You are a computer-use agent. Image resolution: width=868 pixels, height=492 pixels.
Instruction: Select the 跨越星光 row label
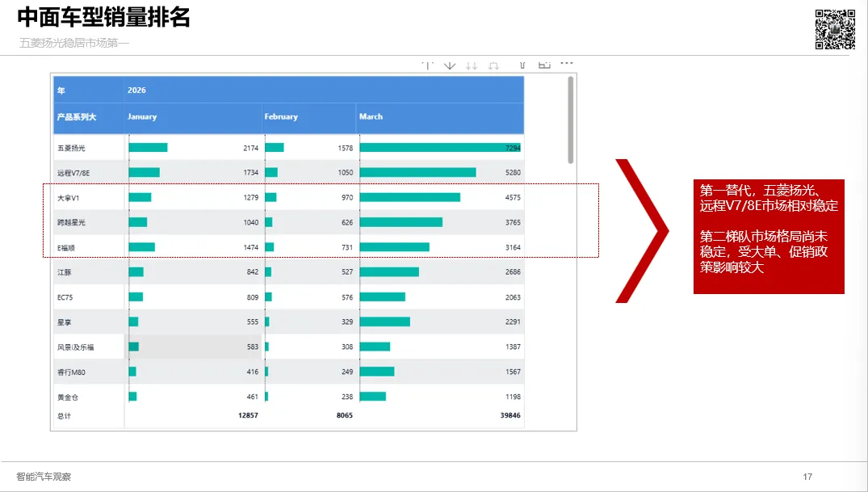pyautogui.click(x=71, y=222)
